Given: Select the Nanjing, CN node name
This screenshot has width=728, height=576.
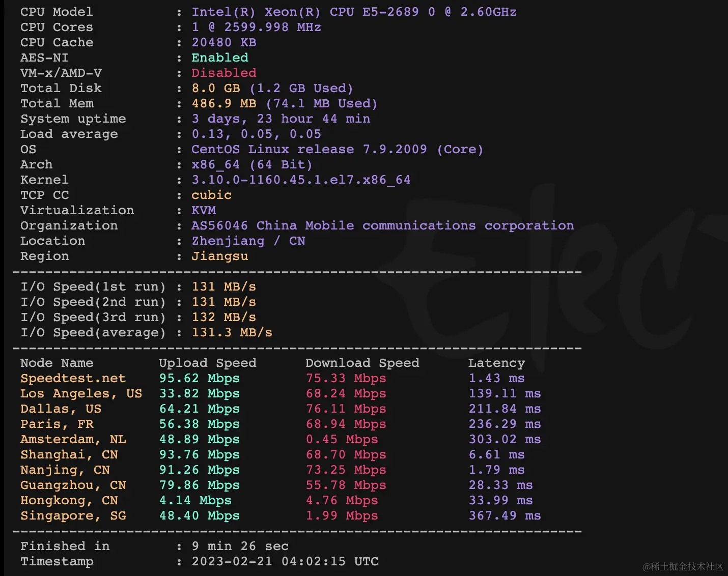Looking at the screenshot, I should [65, 470].
